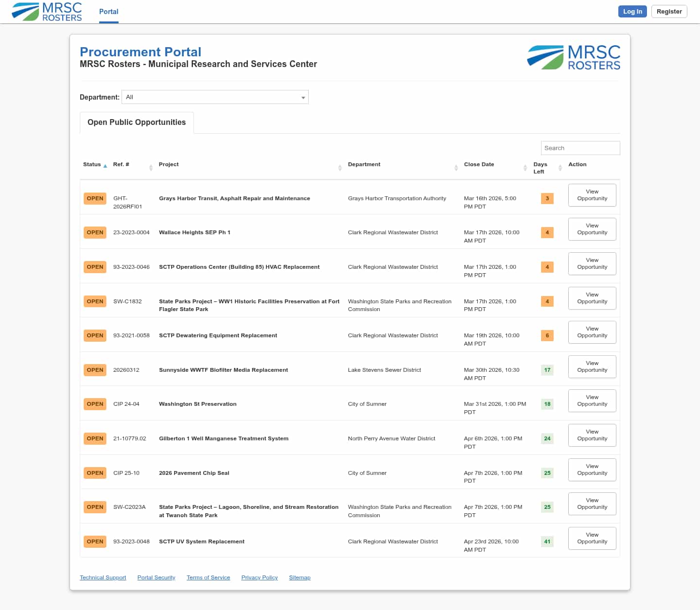View Opportunity for 2026 Pavement Chip Seal
The image size is (700, 610).
coord(592,470)
